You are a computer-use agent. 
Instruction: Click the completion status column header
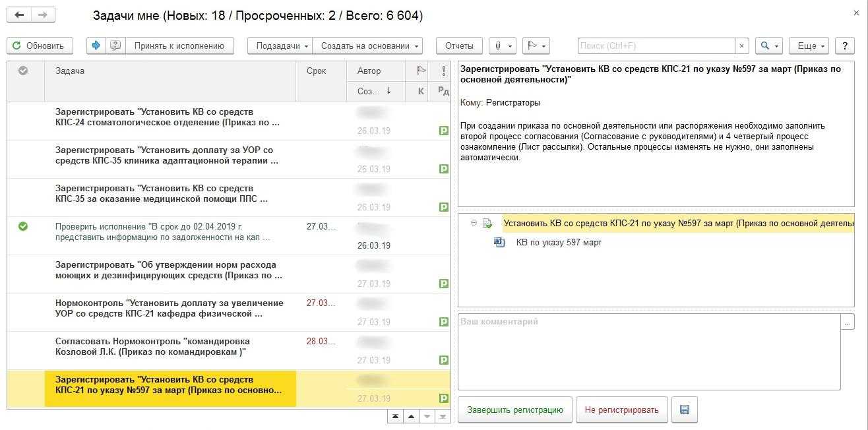tap(23, 71)
